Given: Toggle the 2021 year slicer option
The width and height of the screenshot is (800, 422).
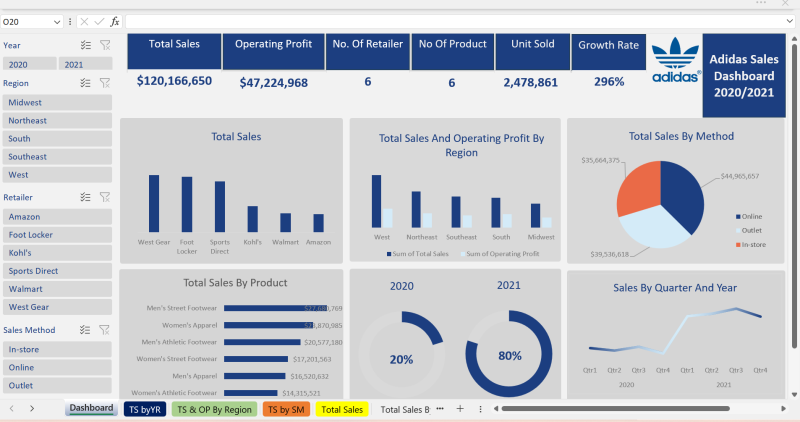Looking at the screenshot, I should (x=75, y=65).
